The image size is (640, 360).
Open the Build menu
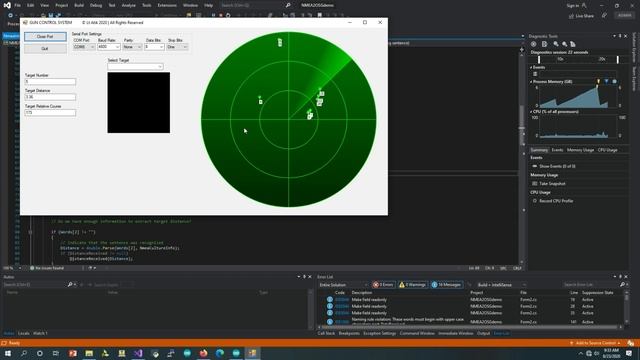[79, 5]
